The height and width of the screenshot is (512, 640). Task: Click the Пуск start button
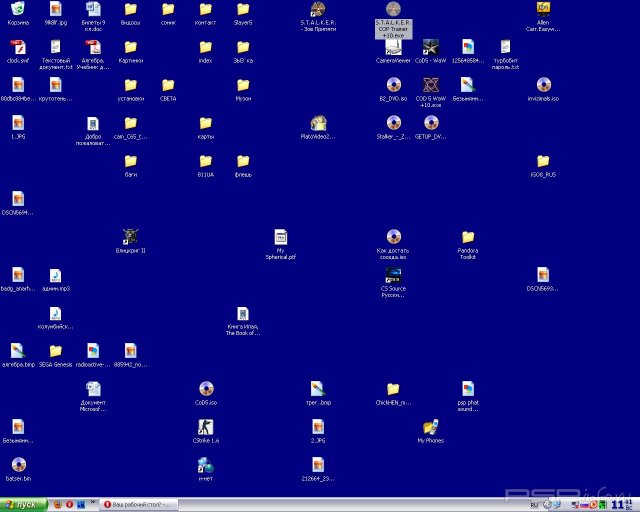point(20,504)
